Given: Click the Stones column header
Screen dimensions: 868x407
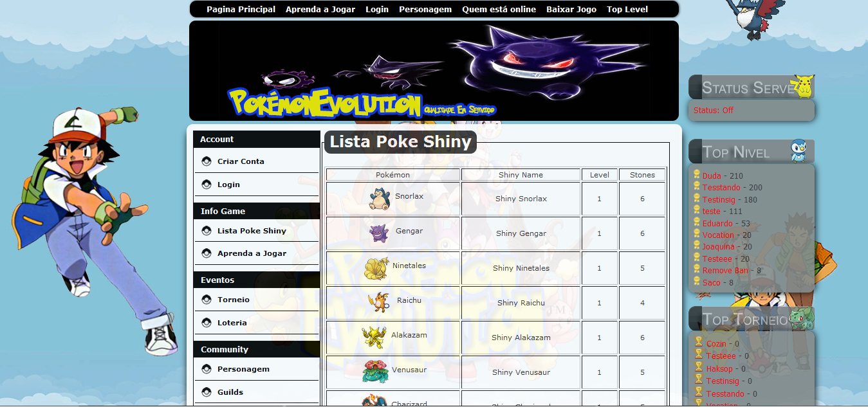Looking at the screenshot, I should click(x=642, y=175).
